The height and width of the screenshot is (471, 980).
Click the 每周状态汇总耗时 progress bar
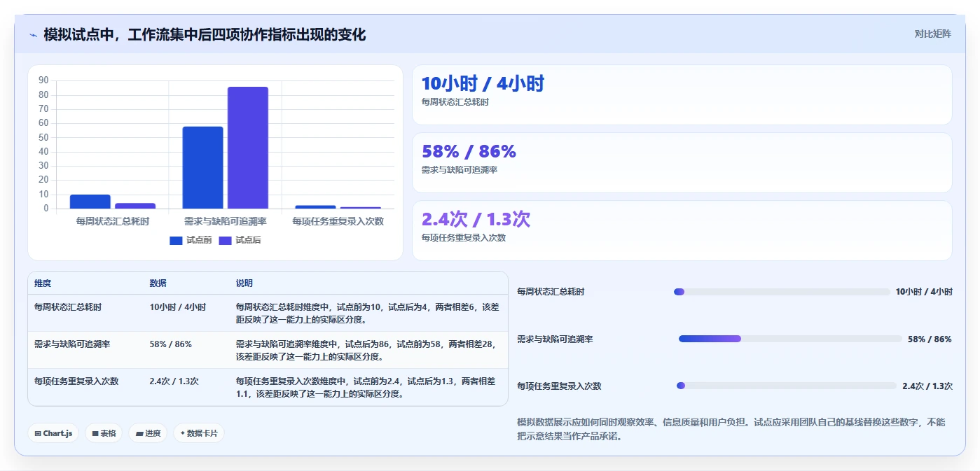tap(782, 292)
